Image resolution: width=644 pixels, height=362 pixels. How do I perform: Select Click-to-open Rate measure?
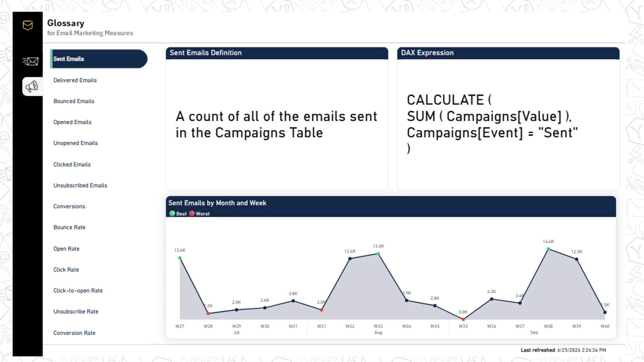tap(78, 291)
